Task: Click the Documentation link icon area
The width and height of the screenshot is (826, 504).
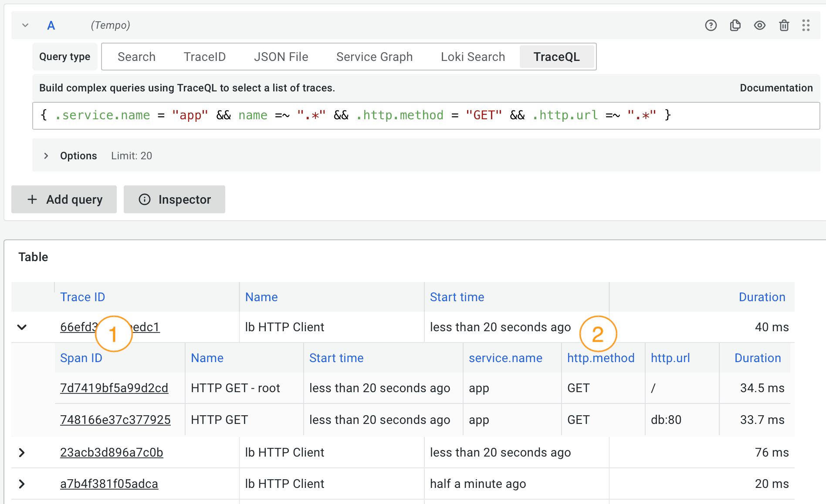Action: tap(776, 87)
